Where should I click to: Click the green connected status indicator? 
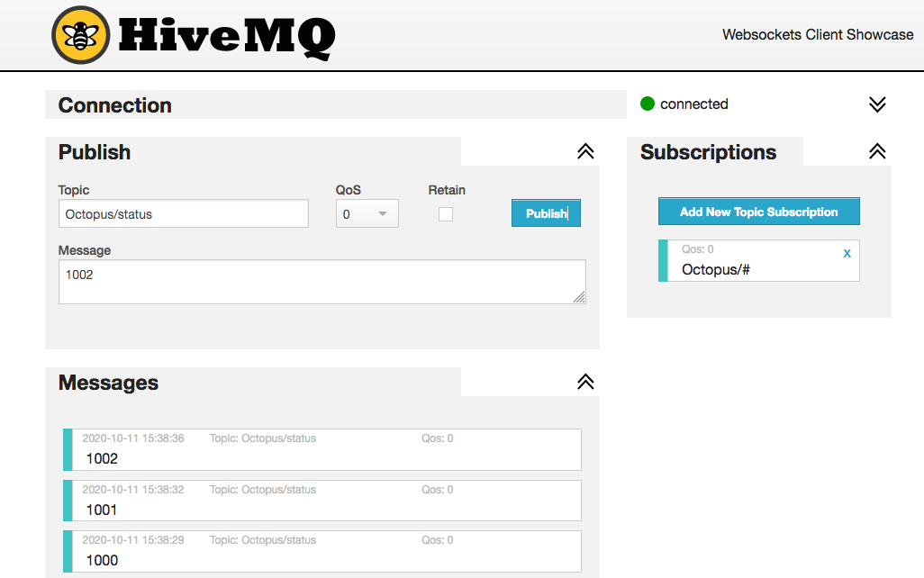pyautogui.click(x=647, y=104)
